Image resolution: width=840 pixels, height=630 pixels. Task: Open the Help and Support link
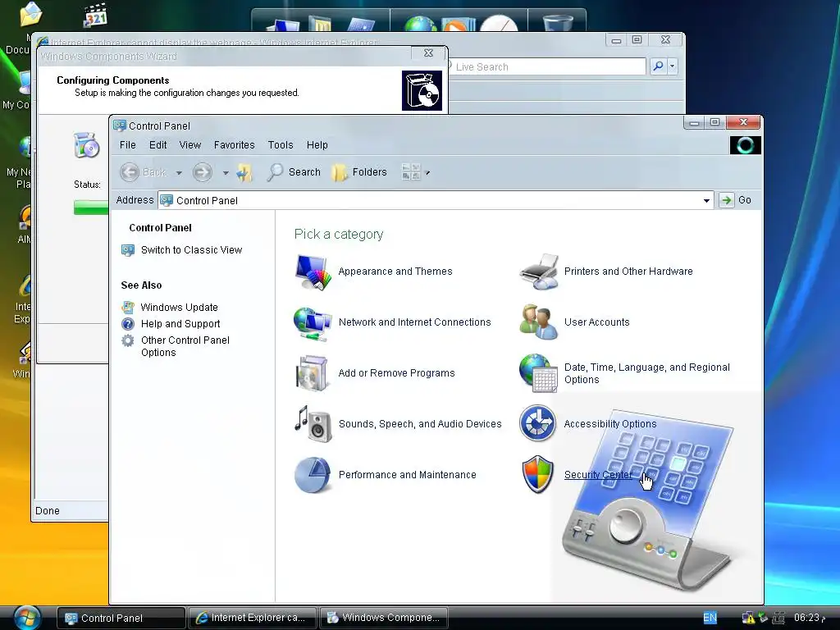[x=180, y=323]
